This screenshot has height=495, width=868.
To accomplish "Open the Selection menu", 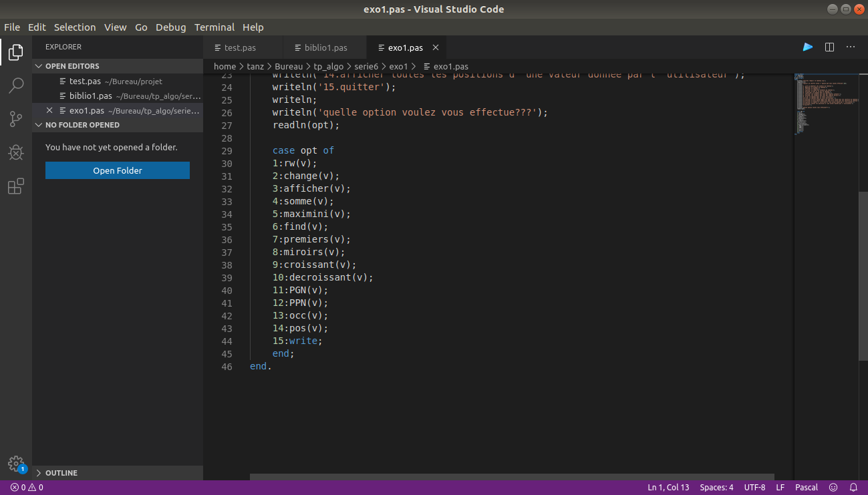I will (x=75, y=27).
